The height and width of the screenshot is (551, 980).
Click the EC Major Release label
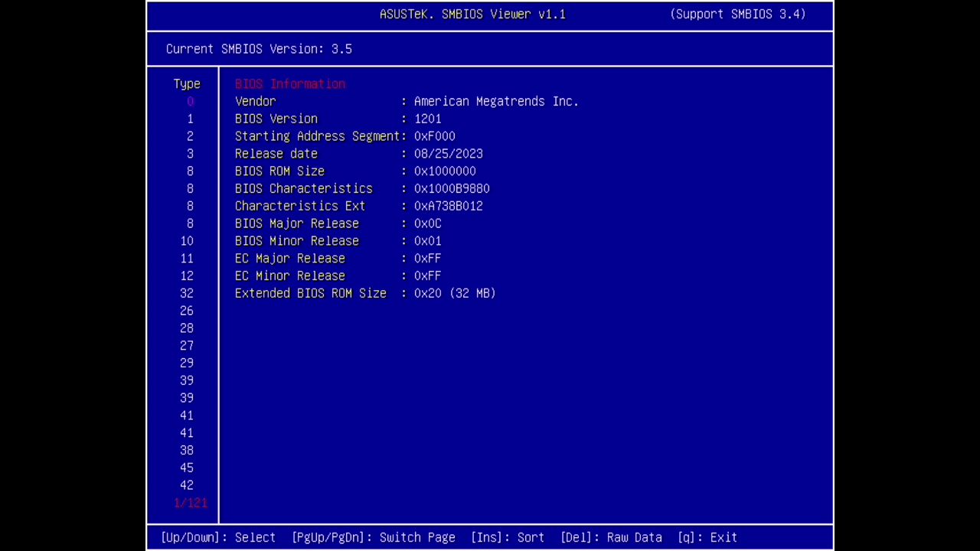(289, 259)
